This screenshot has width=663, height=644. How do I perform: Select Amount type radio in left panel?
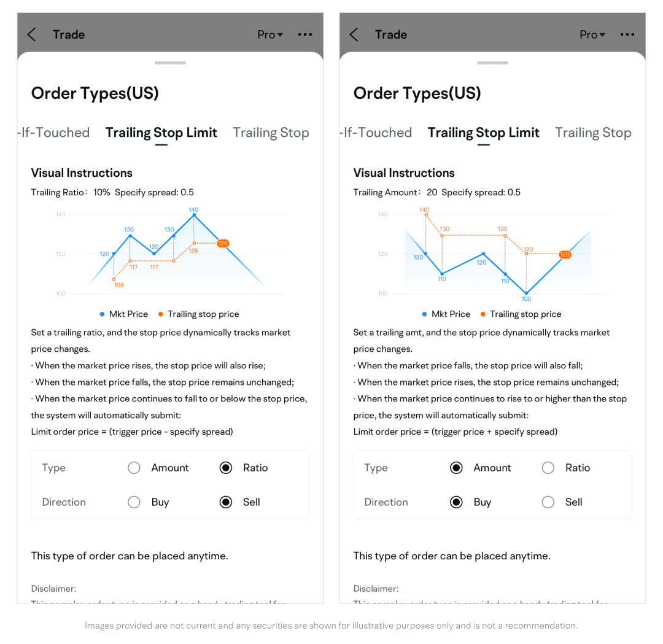(134, 468)
